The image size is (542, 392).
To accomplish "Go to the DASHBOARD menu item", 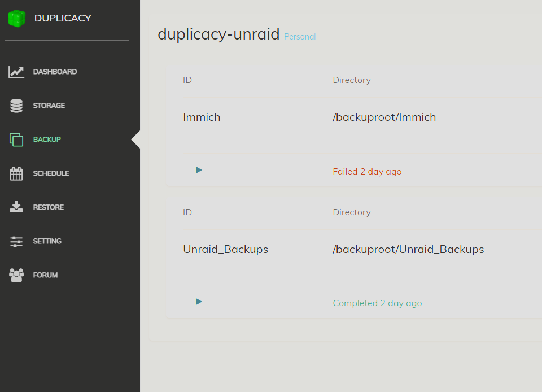I will tap(55, 72).
